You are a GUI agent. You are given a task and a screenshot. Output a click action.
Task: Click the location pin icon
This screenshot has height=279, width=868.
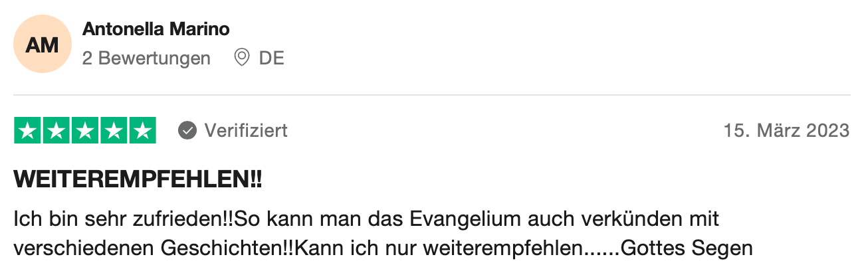click(242, 58)
